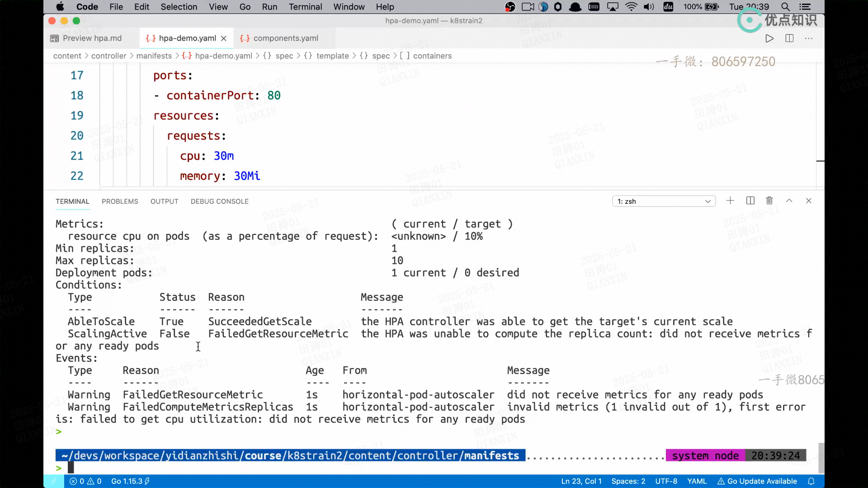
Task: Close the hpa-demo.yaml tab
Action: tap(224, 38)
